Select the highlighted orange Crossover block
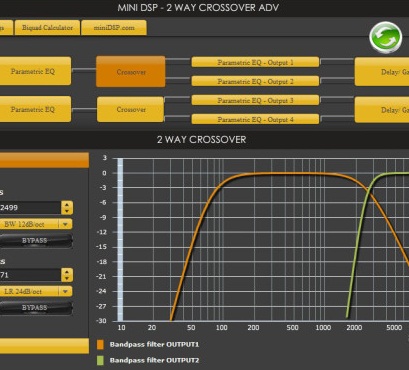Image resolution: width=409 pixels, height=370 pixels. point(131,72)
